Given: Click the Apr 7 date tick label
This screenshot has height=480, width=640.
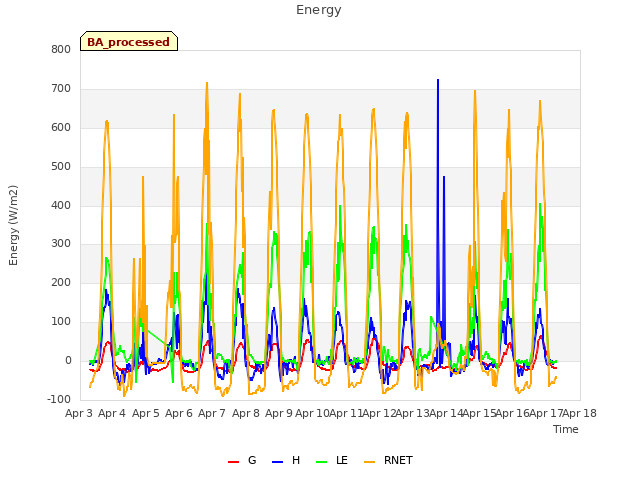Looking at the screenshot, I should coord(212,413).
